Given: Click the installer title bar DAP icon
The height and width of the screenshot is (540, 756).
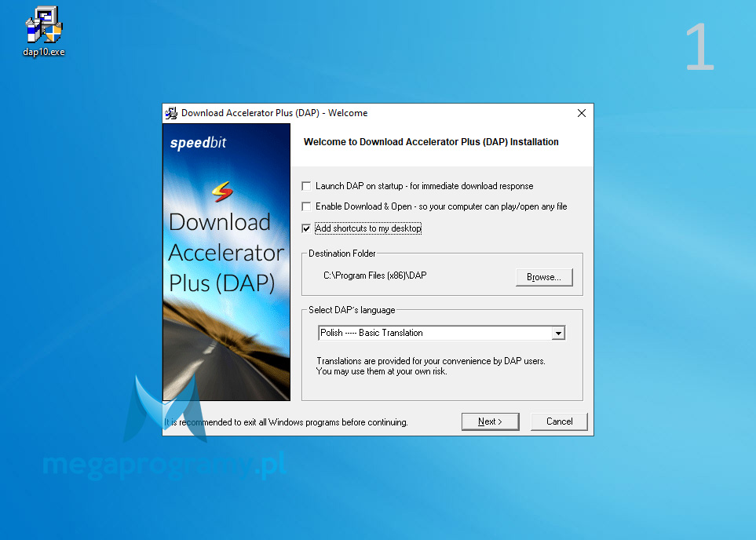Looking at the screenshot, I should 171,113.
